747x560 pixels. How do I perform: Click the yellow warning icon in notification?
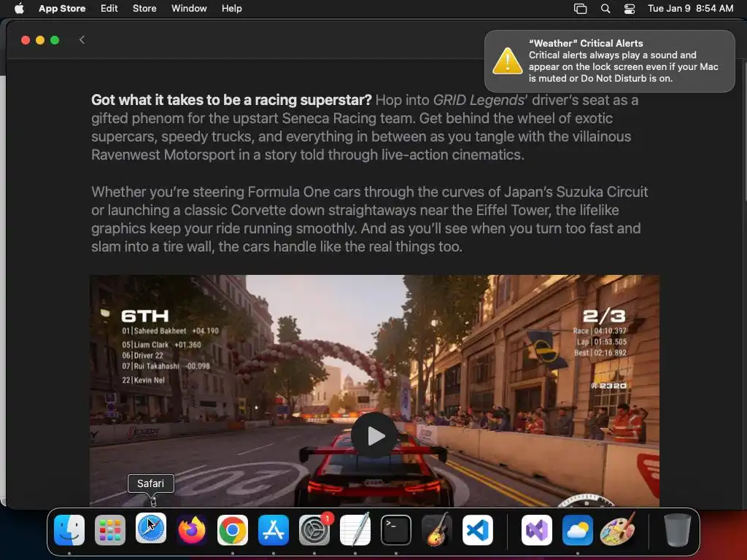(508, 61)
